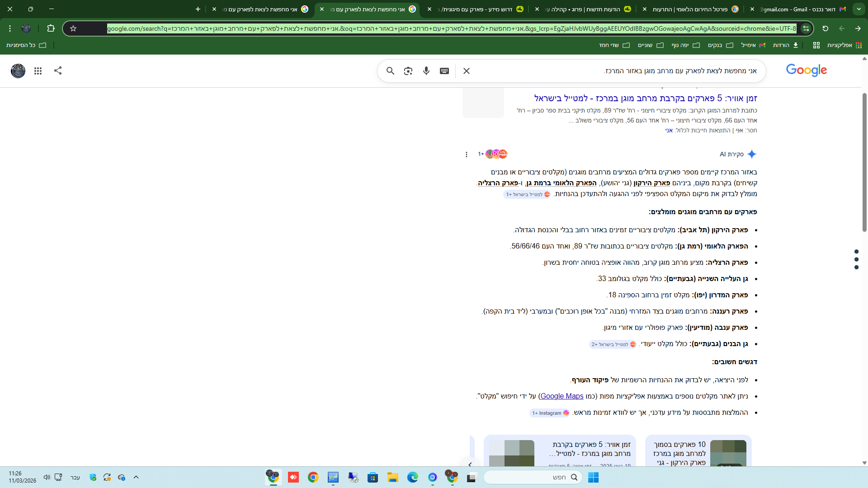The height and width of the screenshot is (488, 868).
Task: Clear the search query with X
Action: tap(467, 71)
